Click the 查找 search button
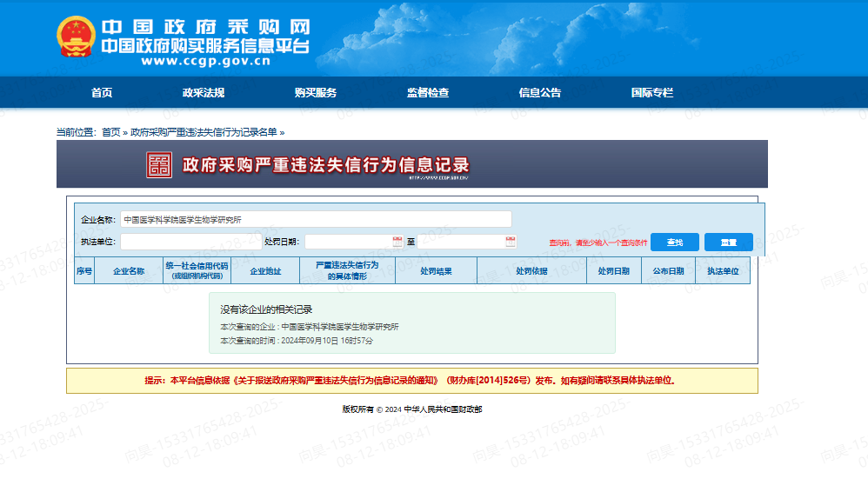 (x=675, y=243)
